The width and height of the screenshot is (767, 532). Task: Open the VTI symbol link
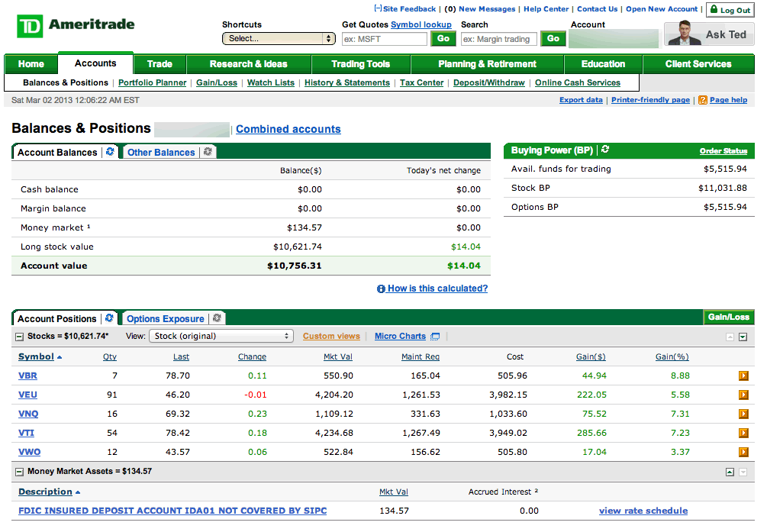point(27,433)
